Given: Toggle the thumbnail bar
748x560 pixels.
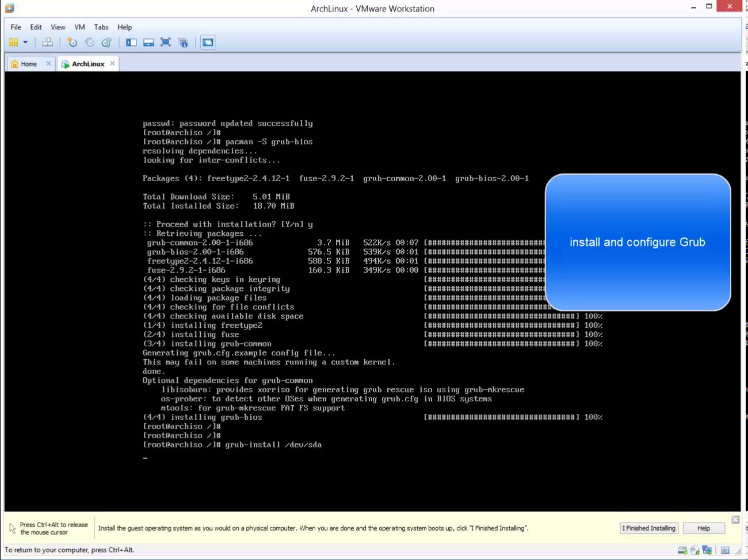Looking at the screenshot, I should [148, 42].
